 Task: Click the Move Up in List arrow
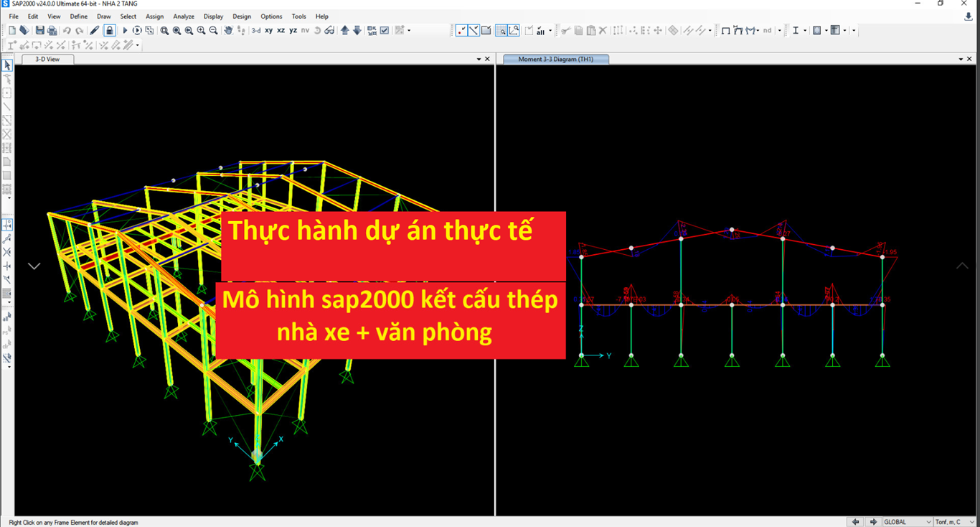(x=344, y=30)
